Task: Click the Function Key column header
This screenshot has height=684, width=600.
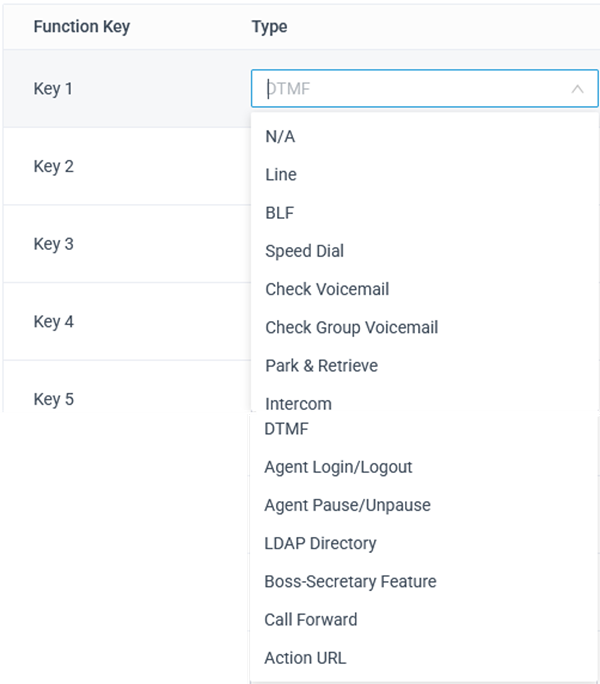Action: (x=82, y=27)
